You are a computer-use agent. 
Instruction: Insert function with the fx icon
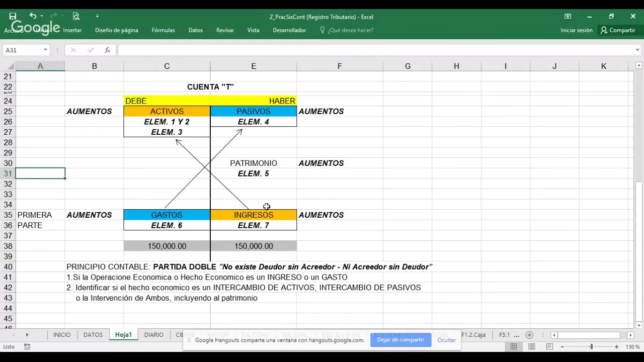coord(107,50)
